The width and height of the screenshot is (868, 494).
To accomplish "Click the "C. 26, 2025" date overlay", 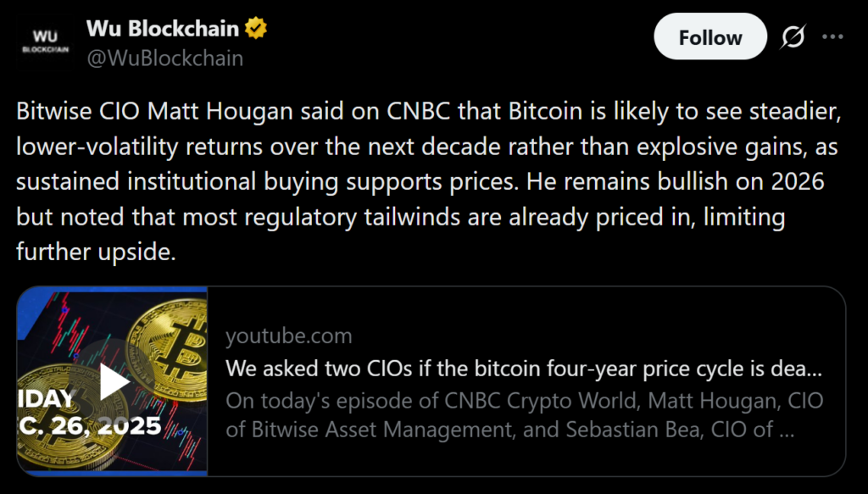I will point(89,425).
